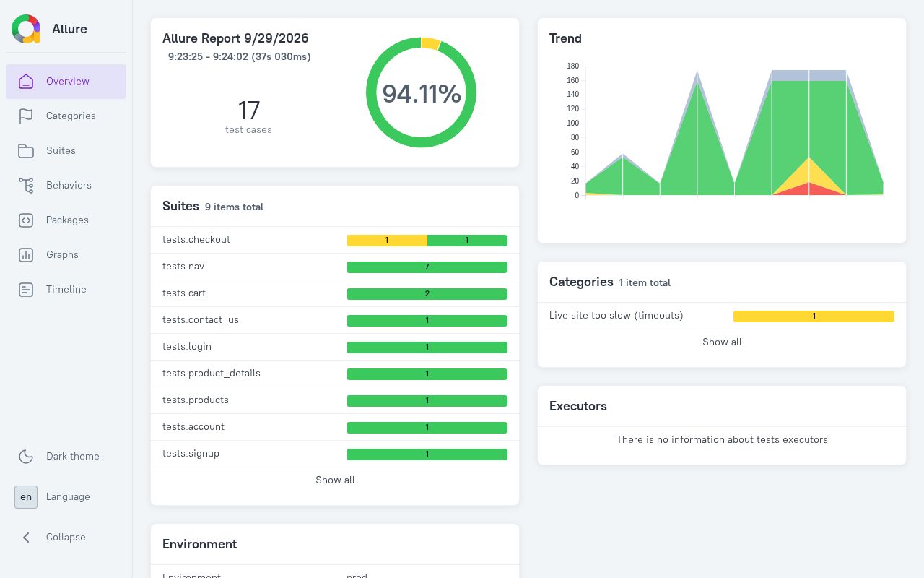Click the Categories flag icon
The width and height of the screenshot is (924, 578).
pyautogui.click(x=26, y=116)
